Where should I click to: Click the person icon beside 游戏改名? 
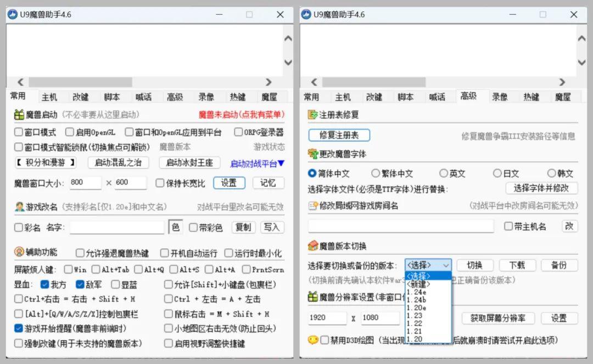[x=19, y=207]
